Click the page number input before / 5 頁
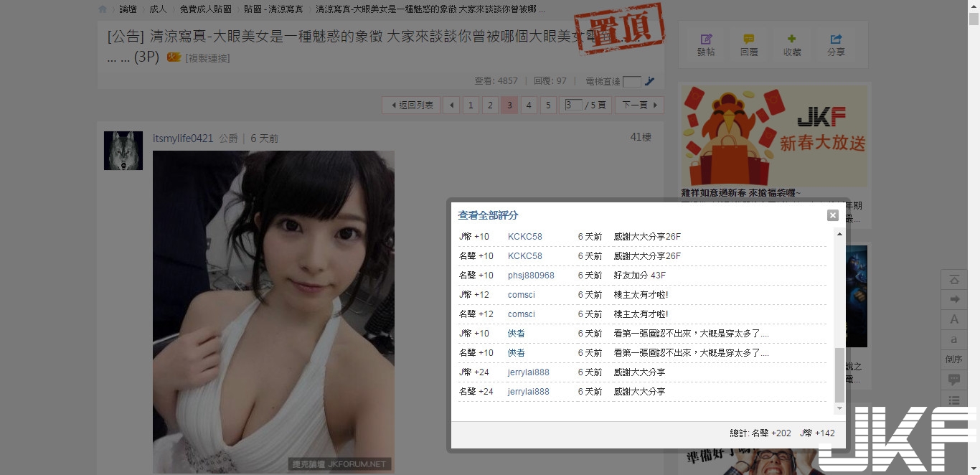The width and height of the screenshot is (980, 475). pyautogui.click(x=573, y=105)
